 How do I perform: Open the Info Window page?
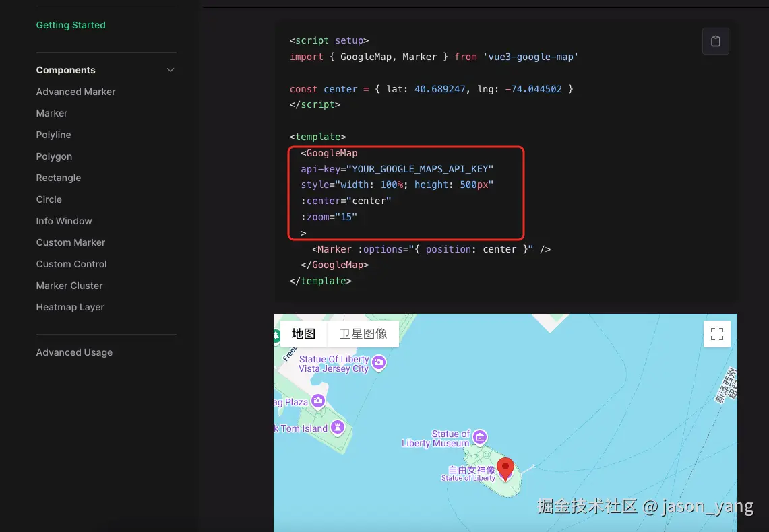tap(64, 221)
